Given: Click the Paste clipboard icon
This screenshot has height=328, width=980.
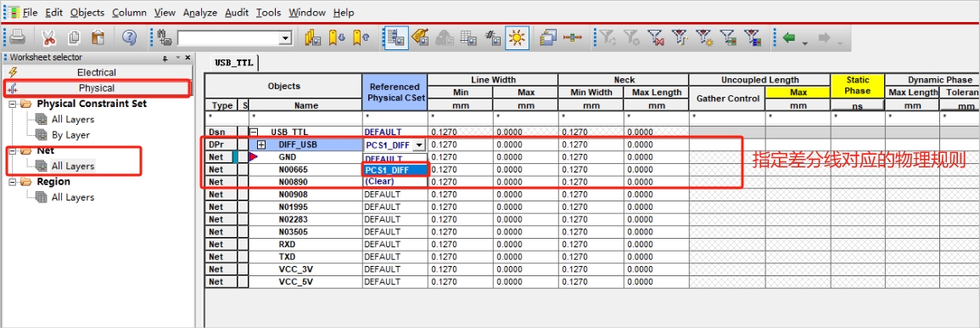Looking at the screenshot, I should pos(98,37).
